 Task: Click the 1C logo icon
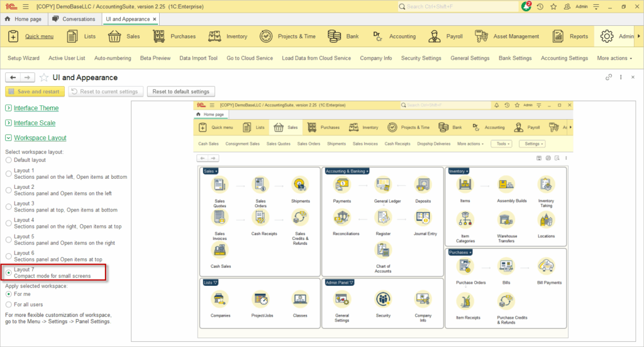click(x=11, y=6)
